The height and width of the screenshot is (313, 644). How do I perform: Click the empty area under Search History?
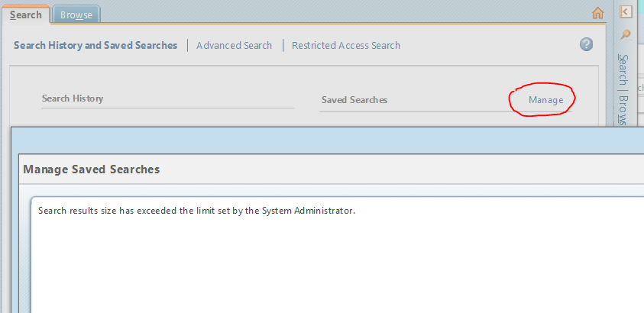167,118
